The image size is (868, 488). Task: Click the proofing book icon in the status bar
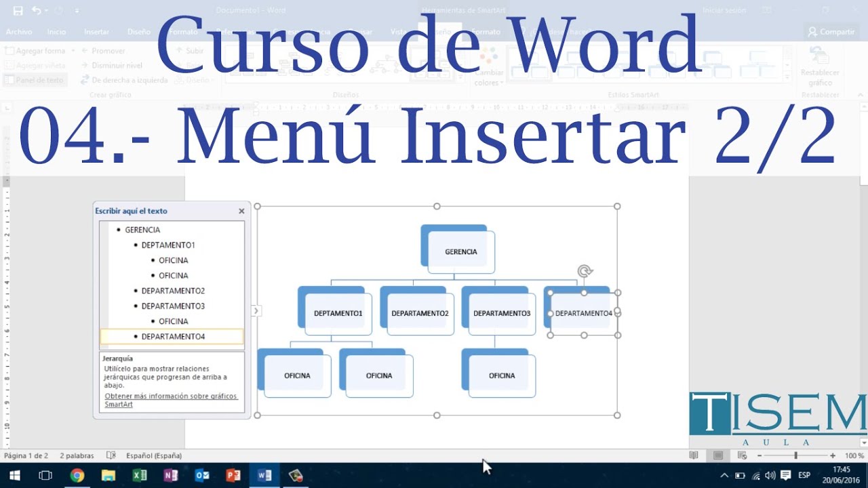pos(111,455)
